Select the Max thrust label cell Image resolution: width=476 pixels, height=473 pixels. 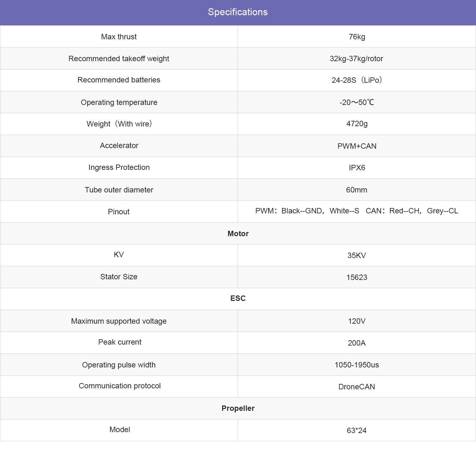119,37
